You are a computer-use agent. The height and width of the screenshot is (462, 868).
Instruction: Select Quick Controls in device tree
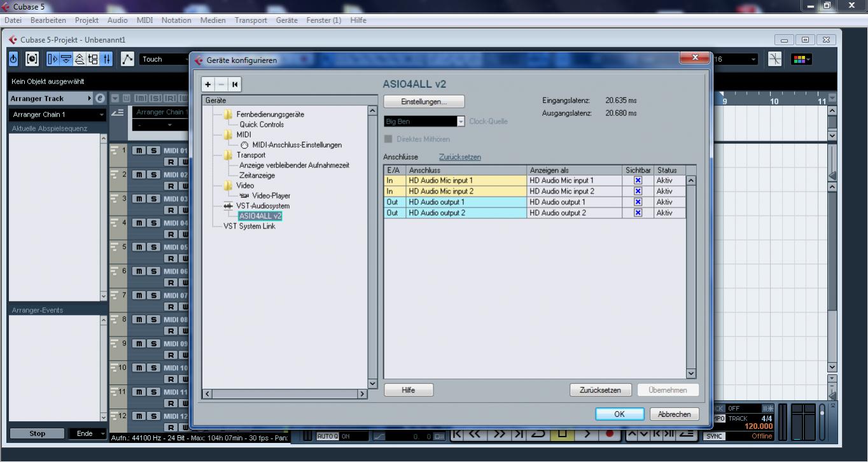tap(262, 125)
